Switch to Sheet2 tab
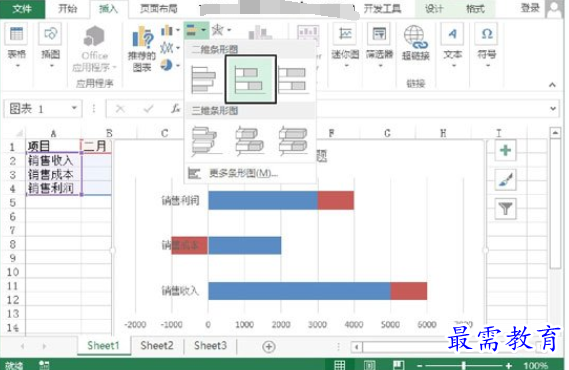Viewport: 569px width, 370px height. (157, 345)
